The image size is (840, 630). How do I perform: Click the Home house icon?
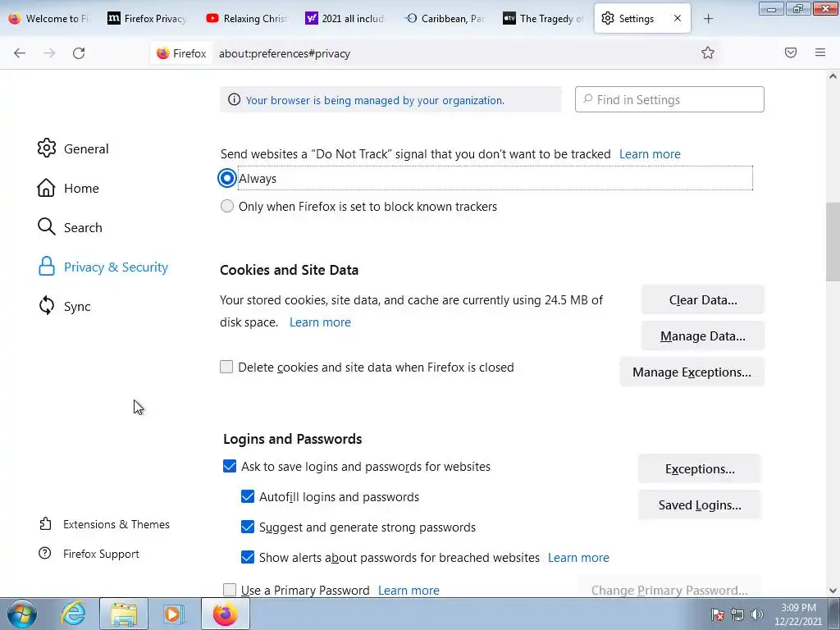tap(46, 188)
